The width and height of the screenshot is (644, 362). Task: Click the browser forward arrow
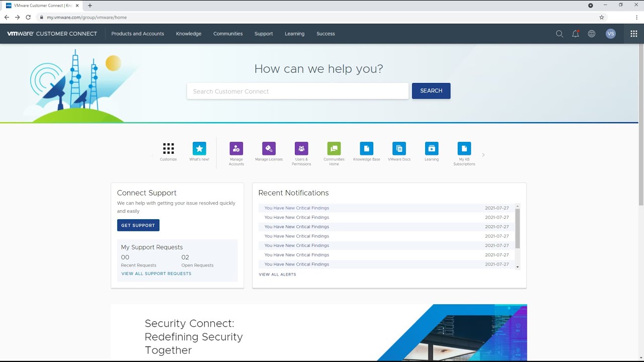click(x=18, y=17)
